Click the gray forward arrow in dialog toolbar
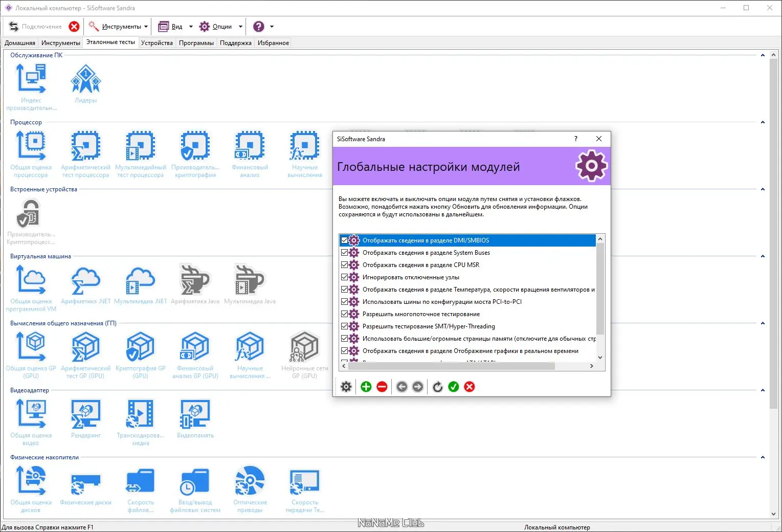The height and width of the screenshot is (532, 782). click(418, 387)
